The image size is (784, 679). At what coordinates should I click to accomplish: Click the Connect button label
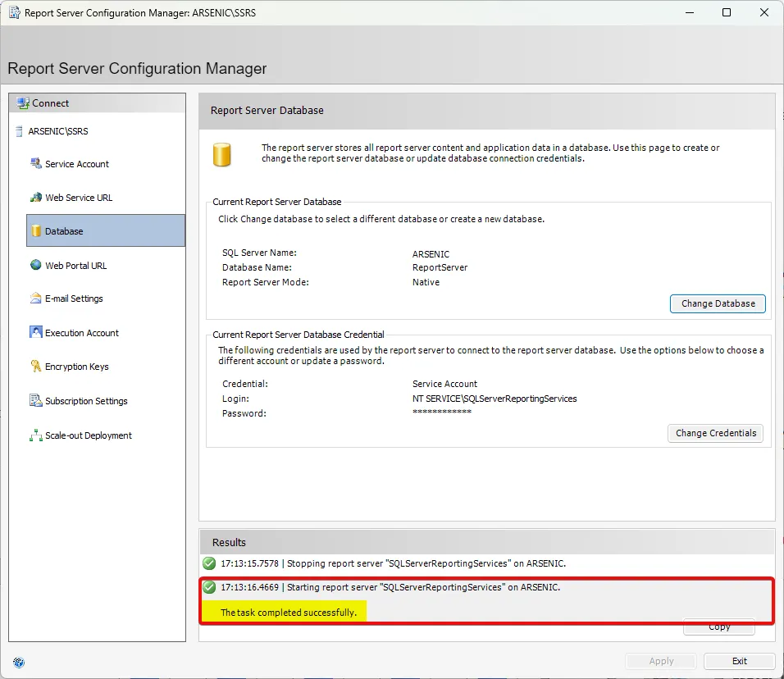[x=51, y=103]
